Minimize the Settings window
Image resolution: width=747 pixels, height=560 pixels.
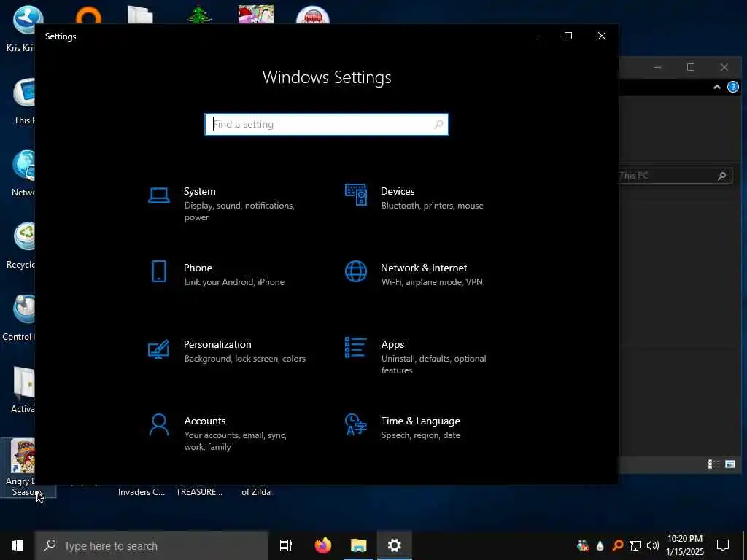535,36
